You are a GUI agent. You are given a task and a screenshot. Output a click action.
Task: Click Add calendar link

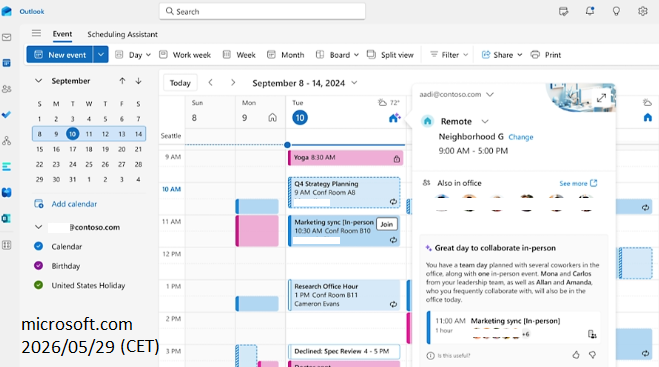pyautogui.click(x=74, y=204)
